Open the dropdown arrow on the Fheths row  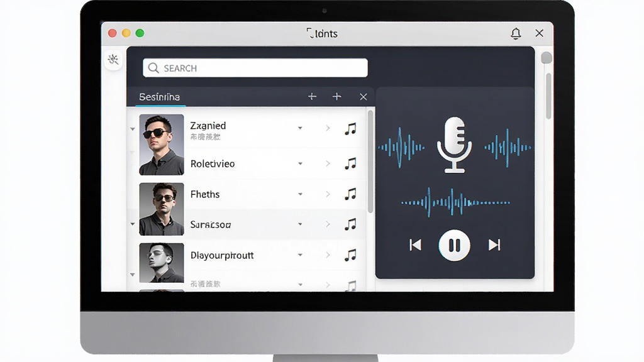300,194
